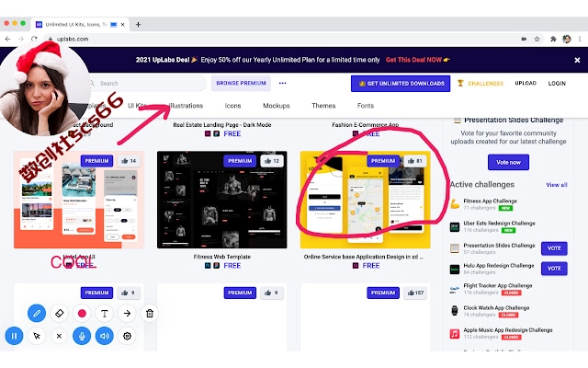Select the arrow drawing tool
The image size is (588, 368).
click(127, 313)
